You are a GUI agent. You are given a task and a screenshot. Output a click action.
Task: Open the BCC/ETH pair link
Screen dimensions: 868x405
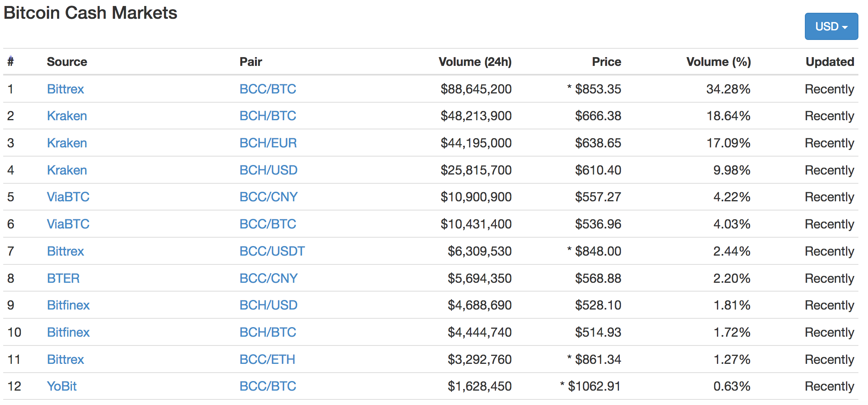[x=267, y=359]
